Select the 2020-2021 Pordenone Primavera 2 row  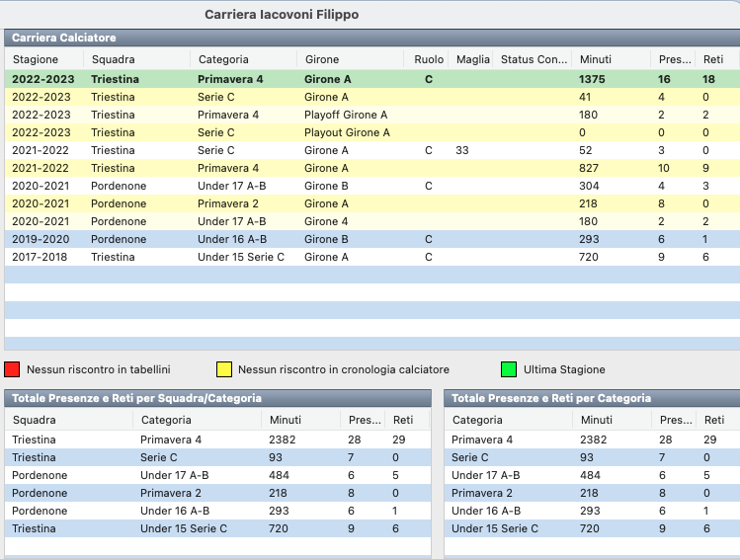[x=296, y=203]
